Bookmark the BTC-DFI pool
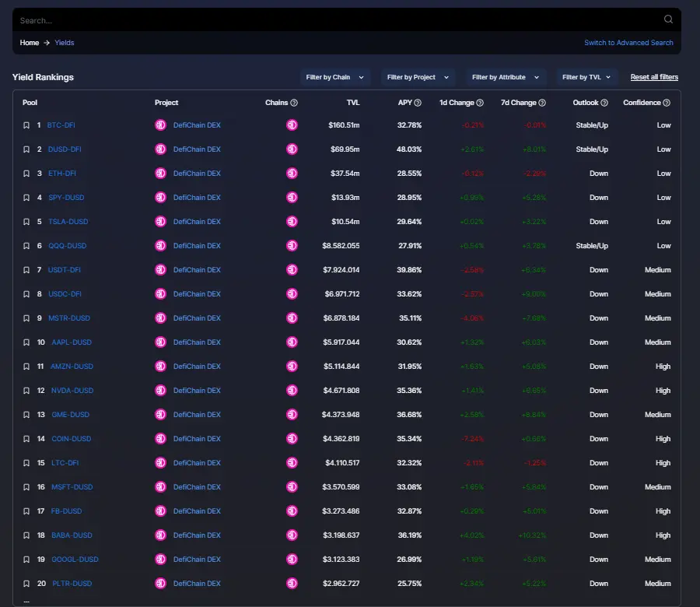 26,125
